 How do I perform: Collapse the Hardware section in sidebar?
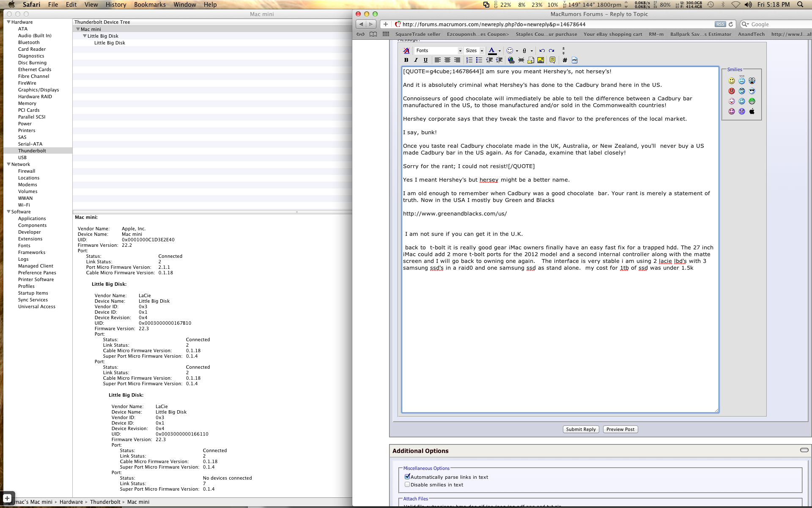coord(8,22)
